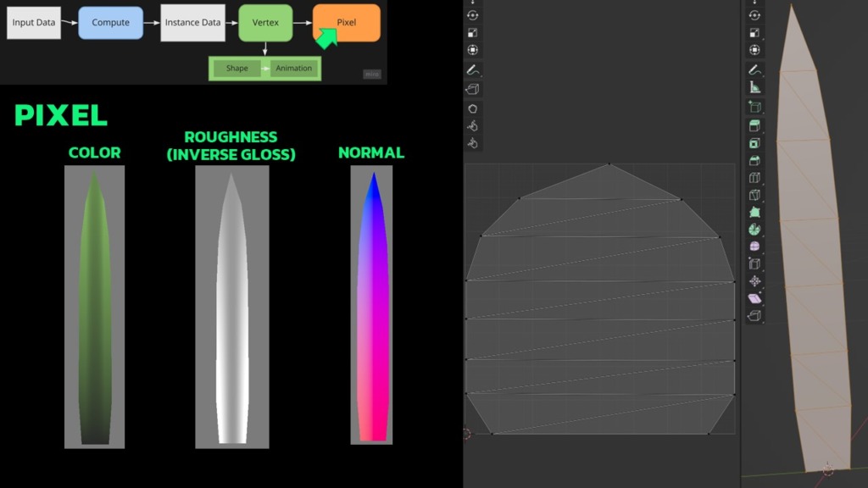Image resolution: width=868 pixels, height=488 pixels.
Task: Pick the Knife tool
Action: [754, 195]
